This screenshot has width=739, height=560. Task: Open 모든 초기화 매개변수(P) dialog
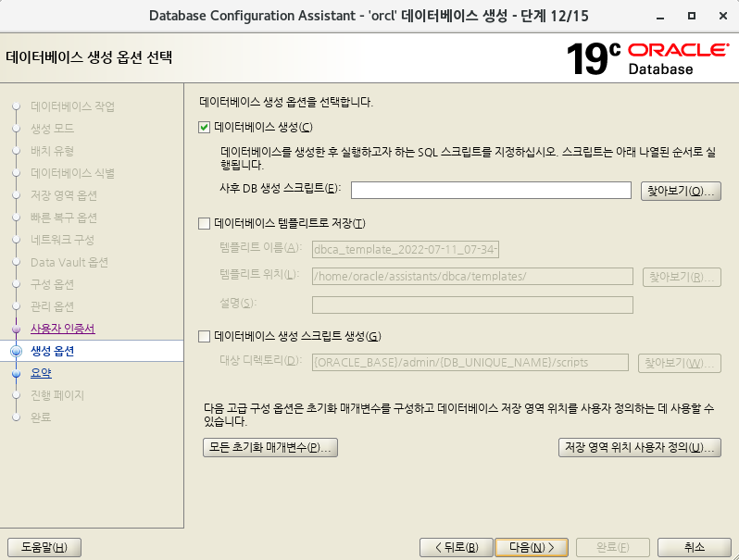point(270,447)
